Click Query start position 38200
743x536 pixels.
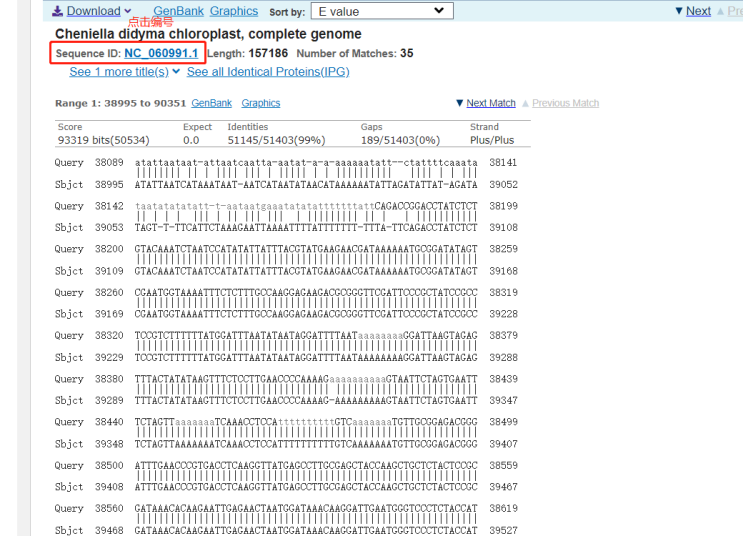point(109,249)
